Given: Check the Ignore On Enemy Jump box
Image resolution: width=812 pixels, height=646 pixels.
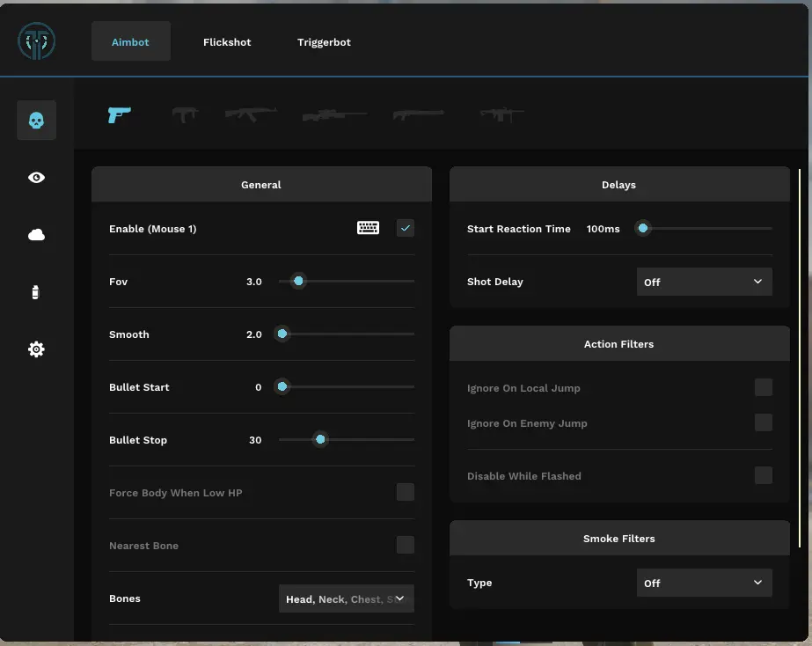Looking at the screenshot, I should point(764,422).
